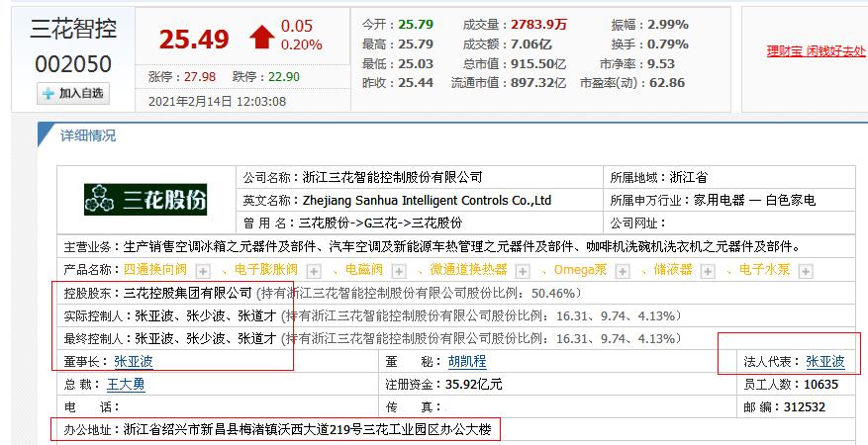The image size is (868, 445).
Task: Click the stock name 三花智控
Action: (x=73, y=29)
